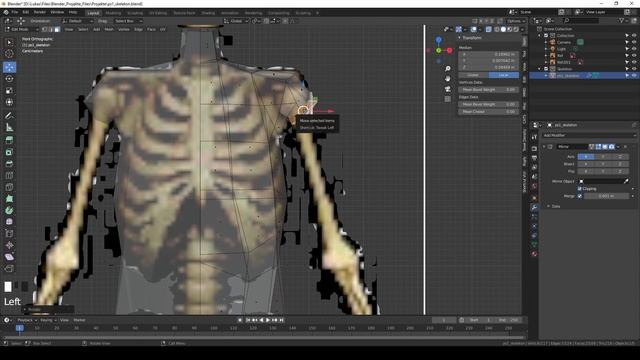Viewport: 640px width, 360px height.
Task: Toggle the Clipping checkbox in Mirror modifier
Action: coord(580,189)
